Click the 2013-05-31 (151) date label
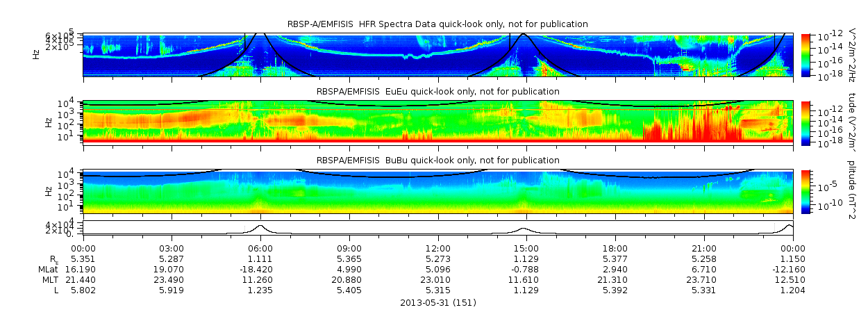This screenshot has width=868, height=312. pyautogui.click(x=438, y=303)
